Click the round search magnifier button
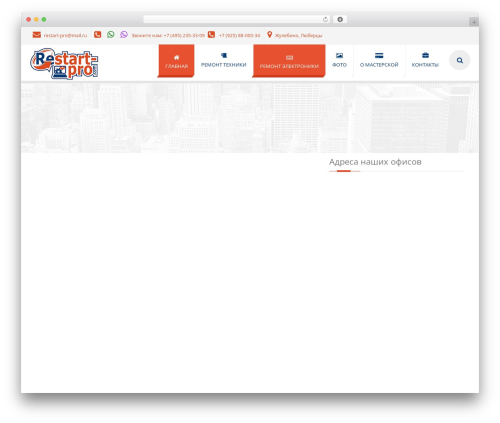Screen dimensions: 500x423 click(x=460, y=60)
